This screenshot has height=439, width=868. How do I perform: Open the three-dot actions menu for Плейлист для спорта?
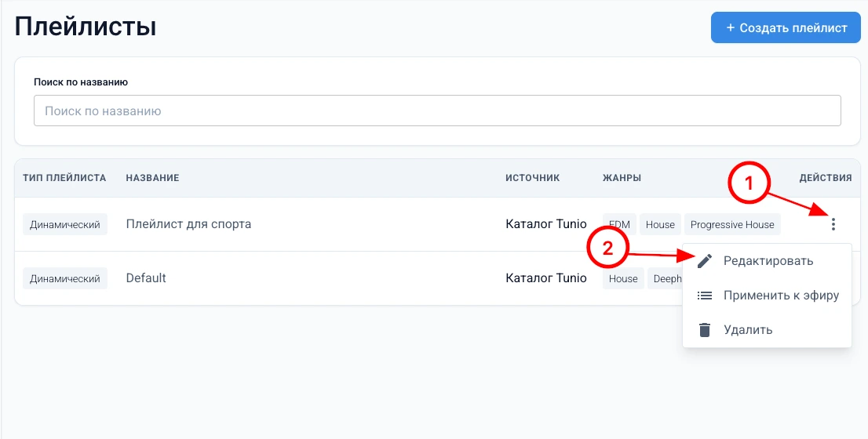pyautogui.click(x=833, y=224)
